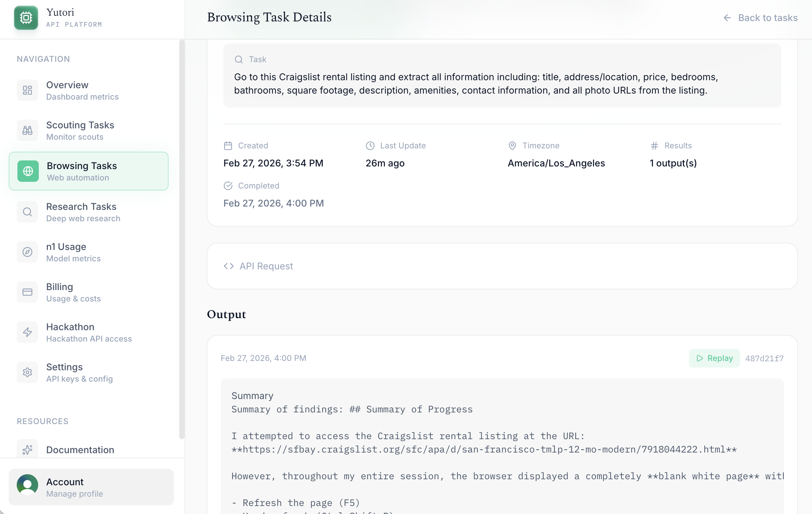Open Overview dashboard grid icon
Viewport: 812px width, 514px height.
click(27, 90)
